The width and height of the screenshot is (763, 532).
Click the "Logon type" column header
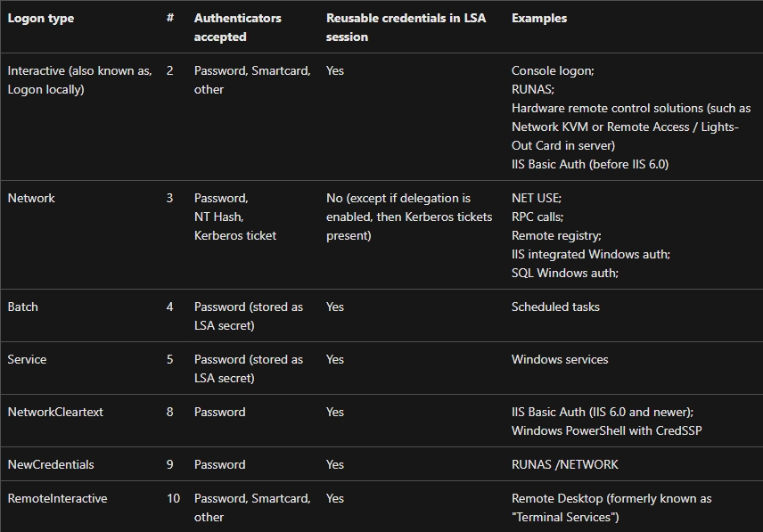pos(39,18)
